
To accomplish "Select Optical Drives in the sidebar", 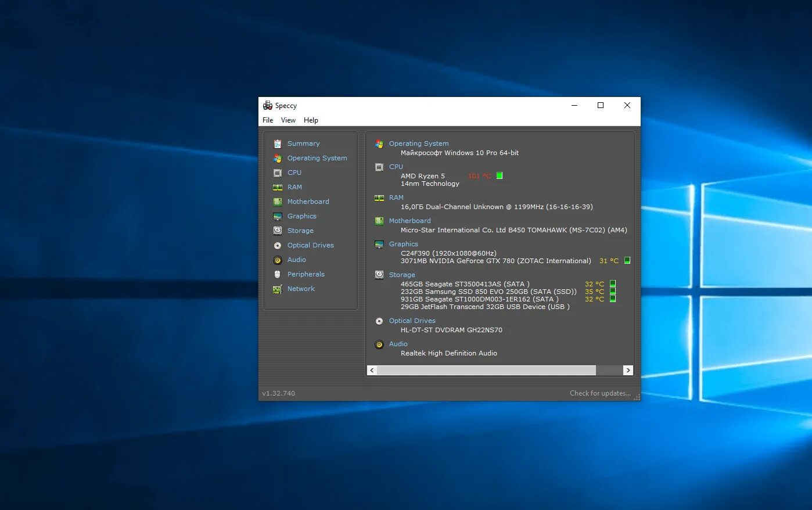I will pos(311,245).
